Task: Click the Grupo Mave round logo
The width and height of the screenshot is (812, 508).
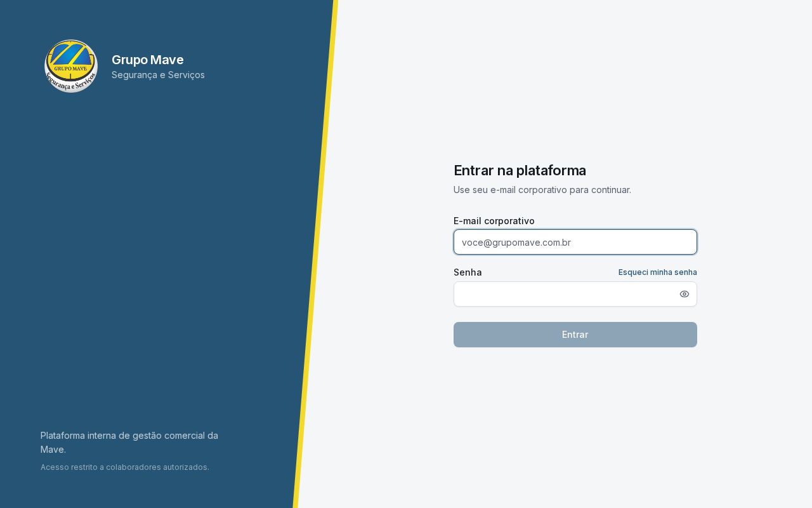Action: [x=71, y=66]
